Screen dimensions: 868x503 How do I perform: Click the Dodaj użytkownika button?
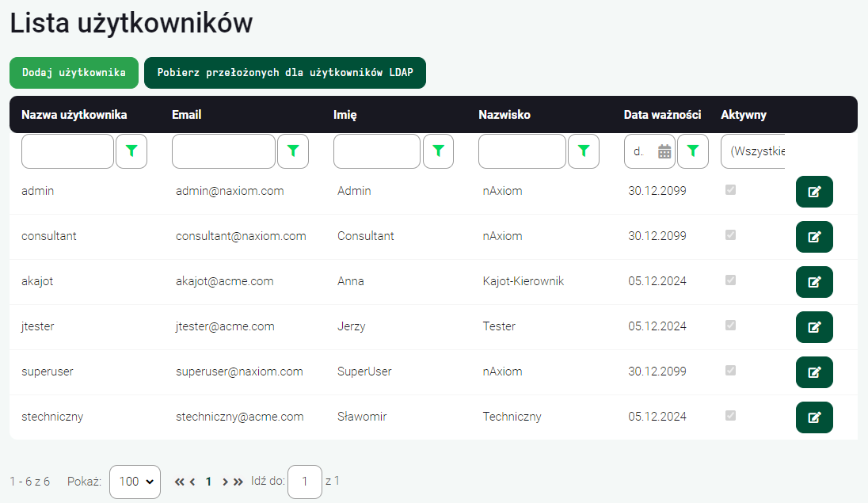[x=74, y=72]
